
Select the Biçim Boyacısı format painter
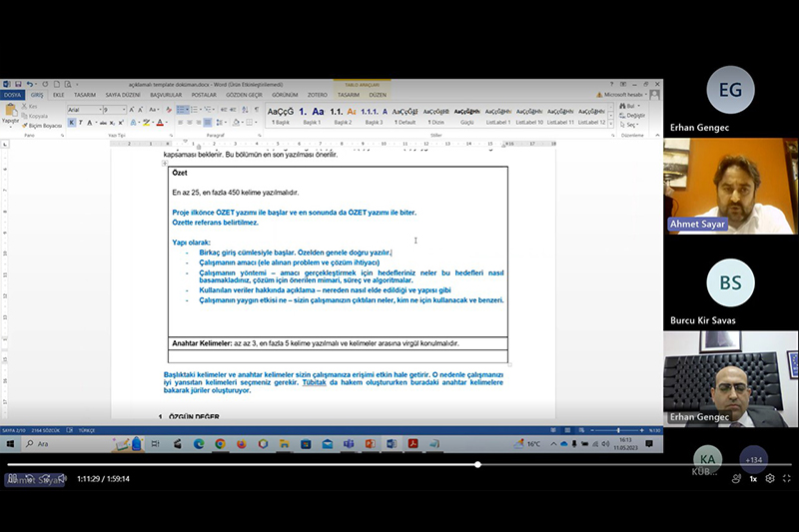pyautogui.click(x=44, y=126)
